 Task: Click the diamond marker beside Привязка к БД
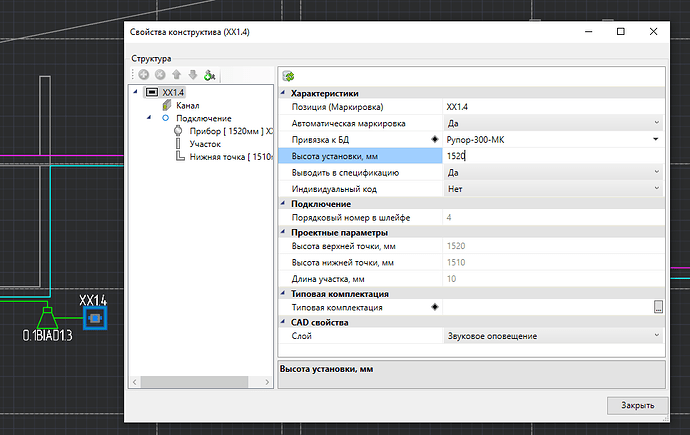coord(434,140)
